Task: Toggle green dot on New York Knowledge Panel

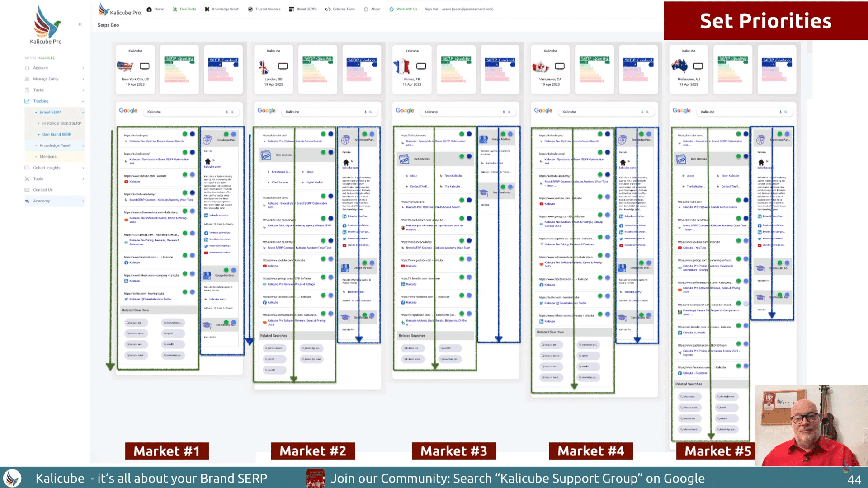Action: click(x=226, y=134)
